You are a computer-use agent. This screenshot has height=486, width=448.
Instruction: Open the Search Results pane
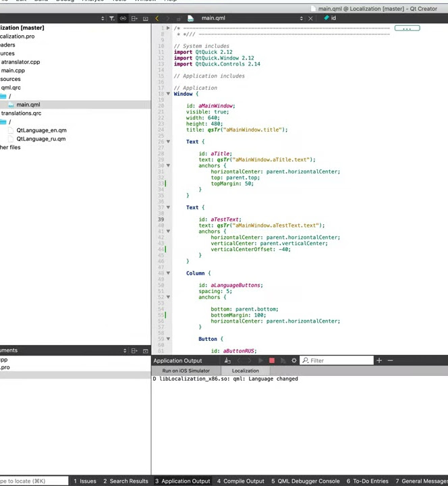(x=125, y=481)
